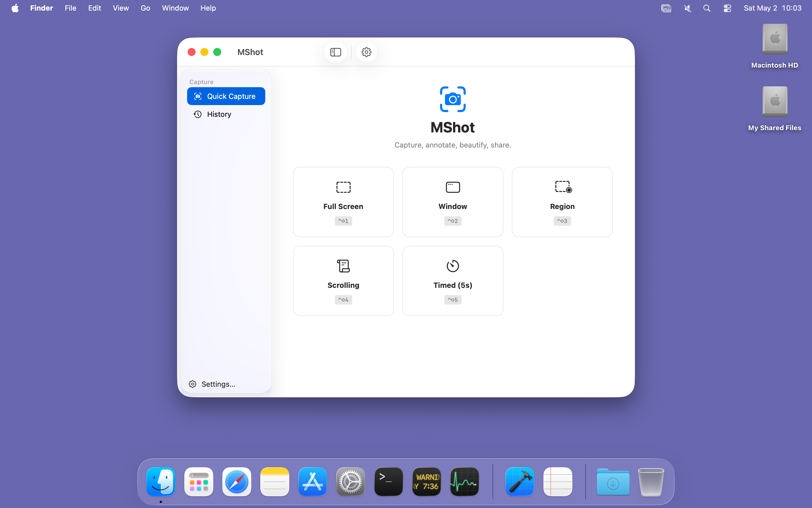
Task: Open Terminal from the Dock
Action: click(388, 481)
